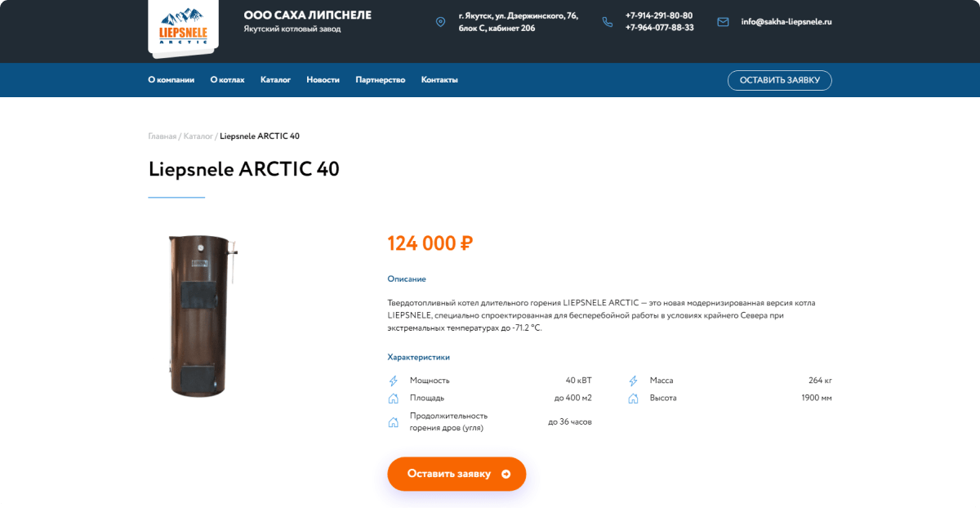Click the info@sakha-liepsnele.ru email link

tap(786, 22)
